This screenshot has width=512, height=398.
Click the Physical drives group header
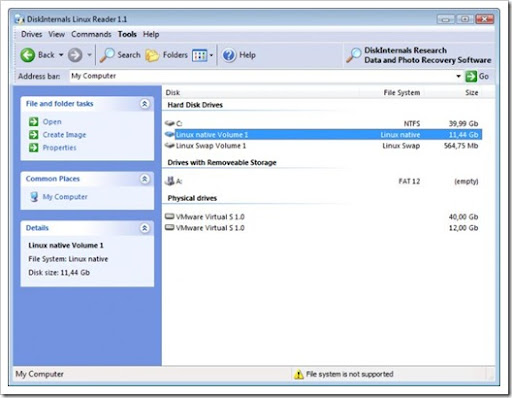tap(192, 198)
